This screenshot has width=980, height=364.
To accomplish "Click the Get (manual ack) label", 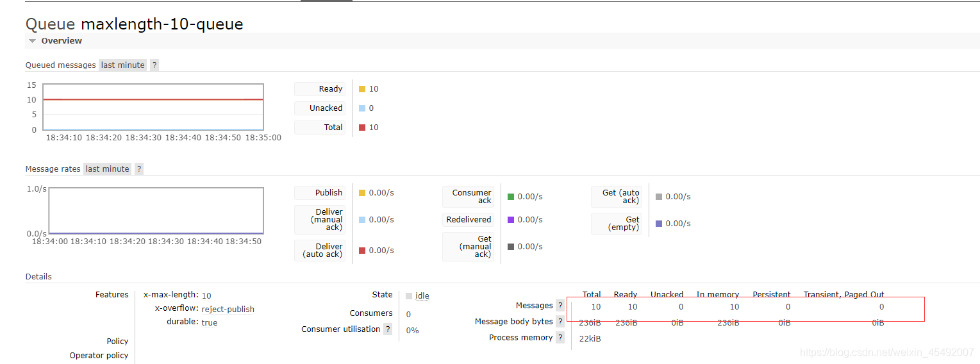I will pos(468,247).
